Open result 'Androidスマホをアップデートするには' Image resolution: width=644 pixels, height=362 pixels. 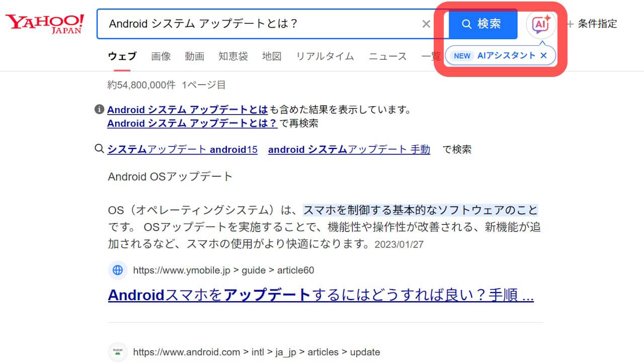[321, 295]
